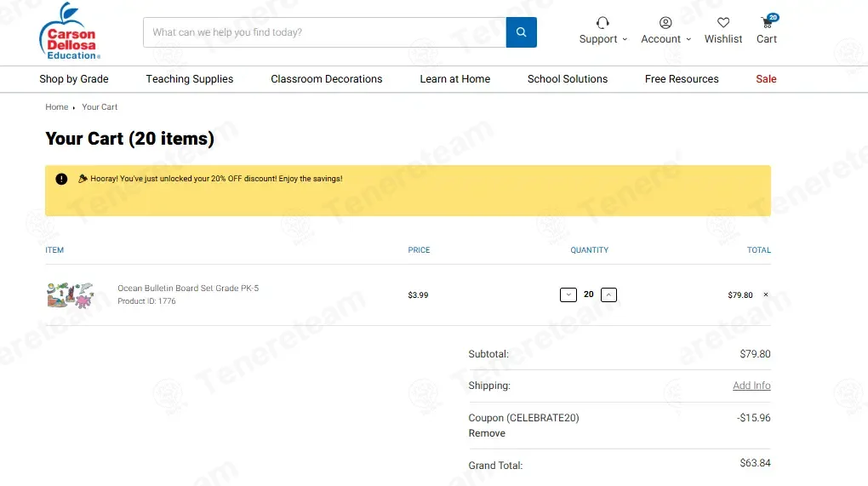Open School Solutions menu
The height and width of the screenshot is (486, 868).
[x=568, y=79]
